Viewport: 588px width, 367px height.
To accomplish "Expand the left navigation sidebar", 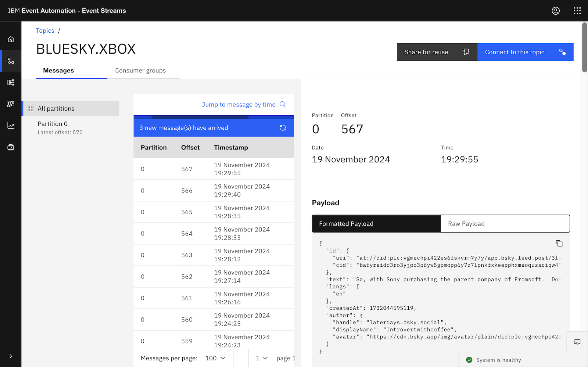I will point(11,356).
